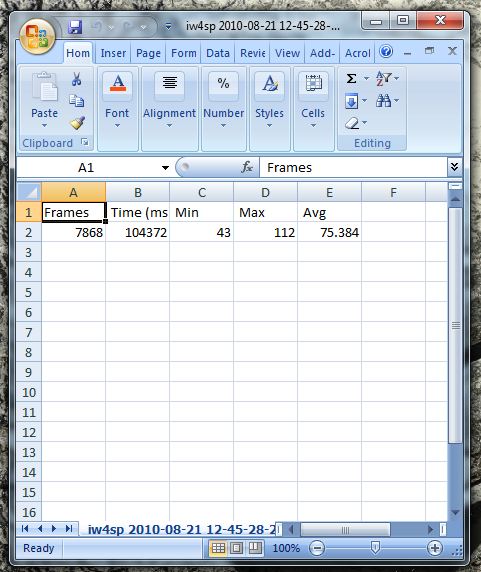Viewport: 481px width, 572px height.
Task: Open the Number group dropdown
Action: pos(224,125)
